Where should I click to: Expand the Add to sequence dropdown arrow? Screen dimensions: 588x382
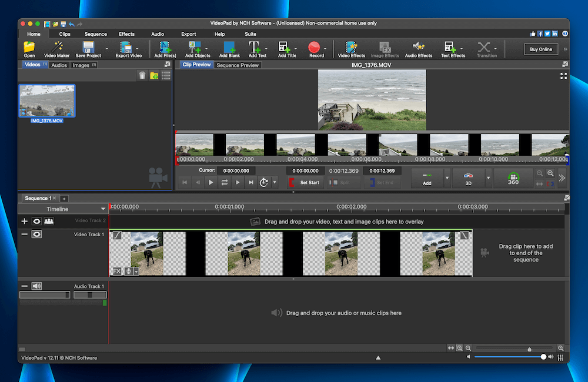coord(447,178)
